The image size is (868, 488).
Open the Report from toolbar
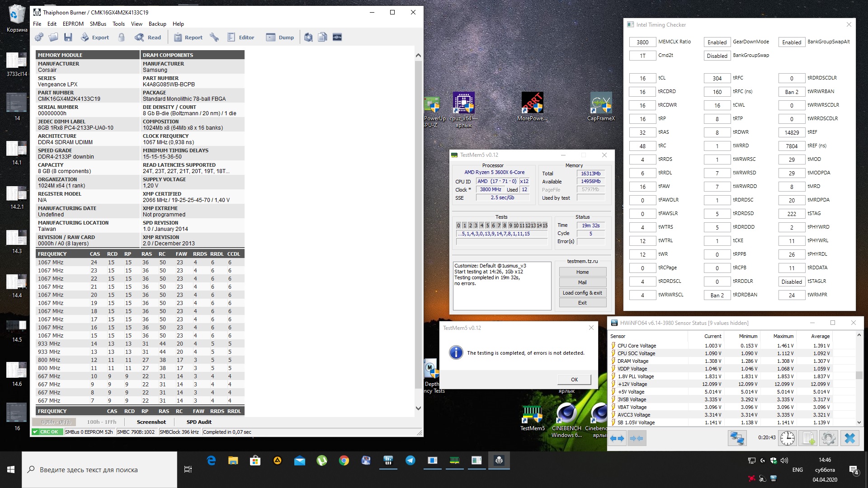[x=189, y=38]
